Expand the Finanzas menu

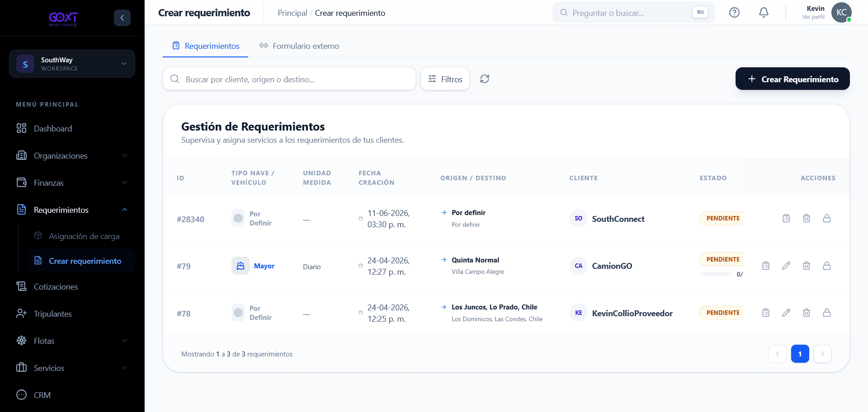point(72,183)
